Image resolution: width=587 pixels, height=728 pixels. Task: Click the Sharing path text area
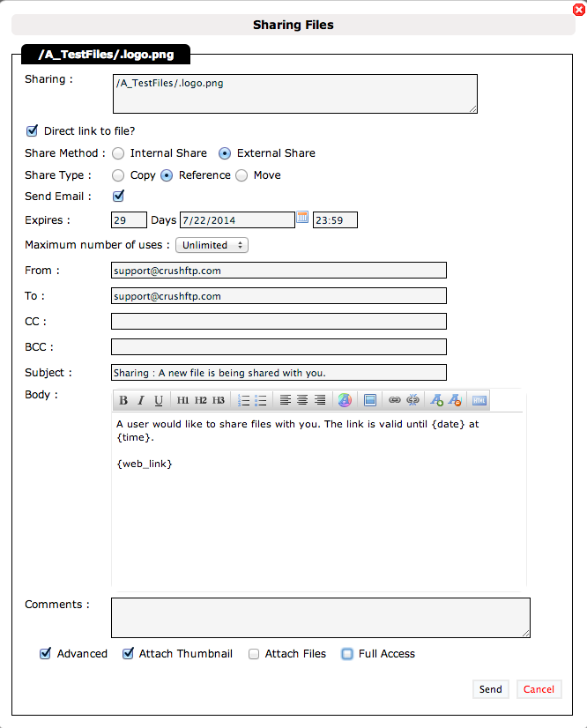pyautogui.click(x=295, y=93)
